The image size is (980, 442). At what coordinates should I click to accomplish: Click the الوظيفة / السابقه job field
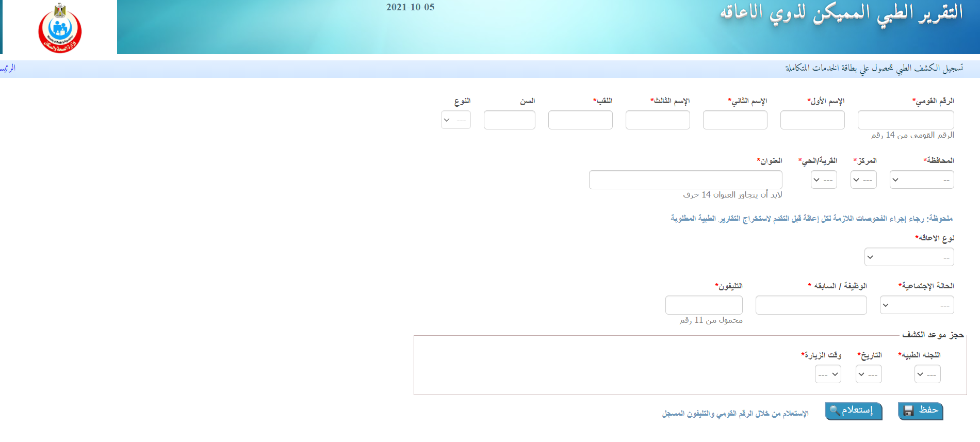coord(811,305)
